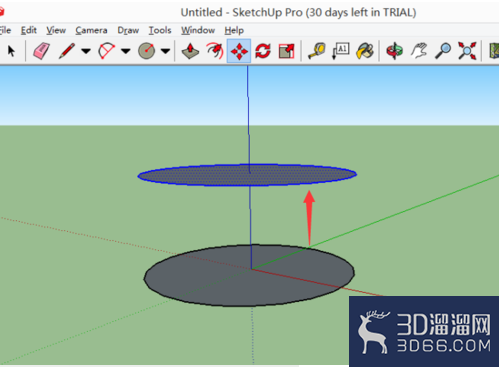Click the Zoom Extents tool
Screen dimensions: 499x367
[x=467, y=51]
